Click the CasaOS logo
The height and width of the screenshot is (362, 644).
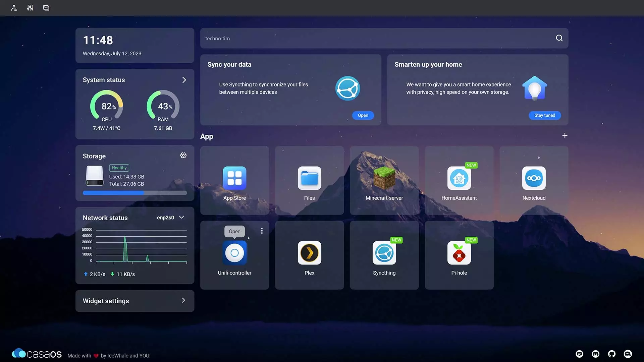(x=37, y=354)
